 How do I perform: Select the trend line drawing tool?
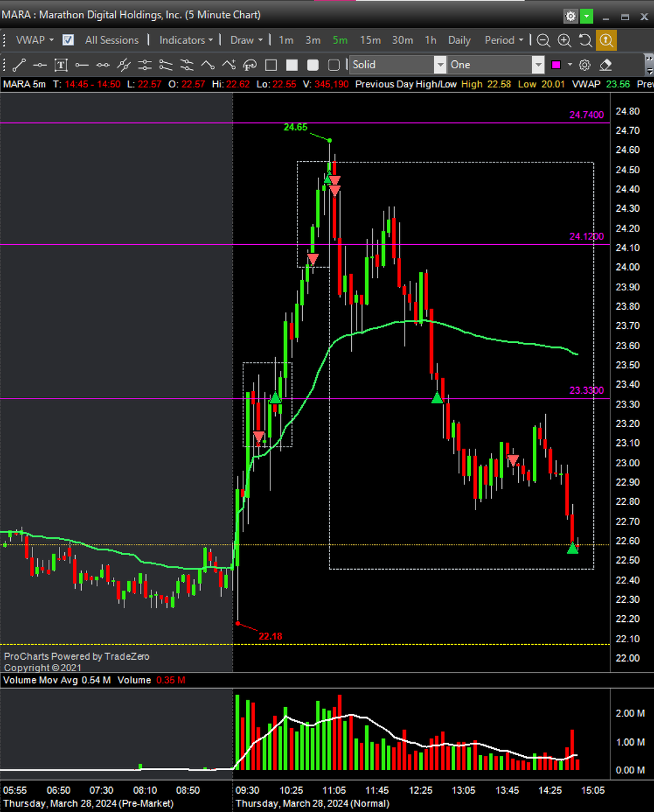(x=18, y=65)
